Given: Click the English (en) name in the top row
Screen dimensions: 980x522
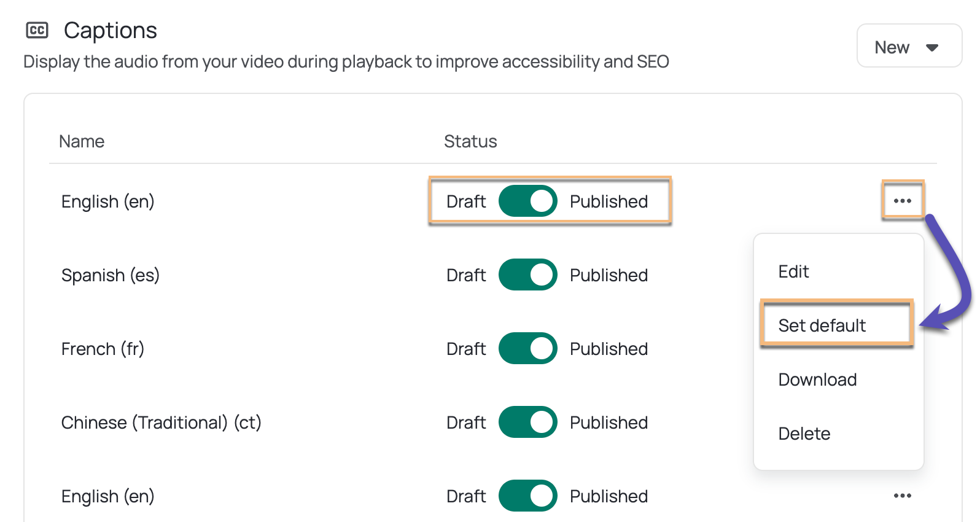Looking at the screenshot, I should click(x=108, y=201).
